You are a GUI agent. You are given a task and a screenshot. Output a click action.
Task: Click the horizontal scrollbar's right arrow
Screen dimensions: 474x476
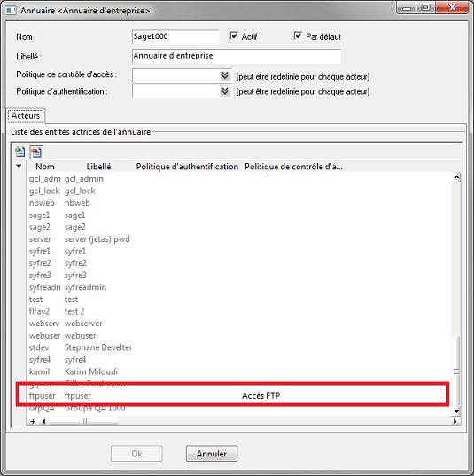coord(455,421)
